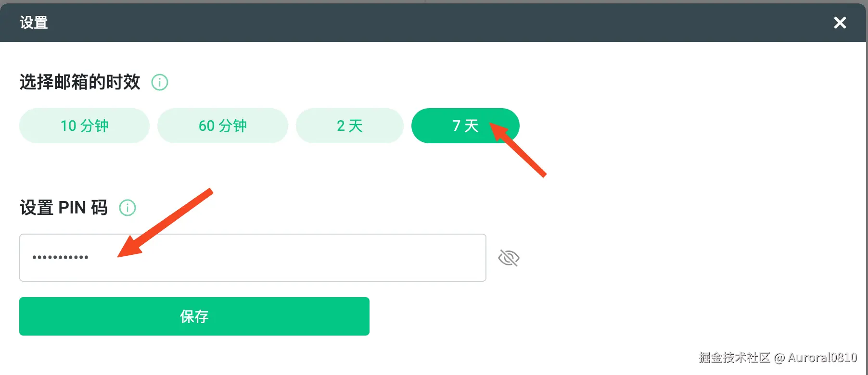Image resolution: width=868 pixels, height=375 pixels.
Task: Focus the PIN code input field
Action: click(253, 258)
